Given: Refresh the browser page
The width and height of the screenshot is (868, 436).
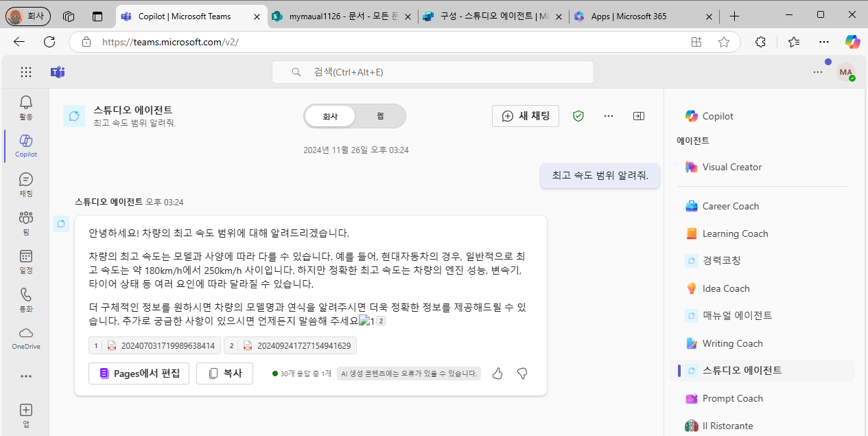Looking at the screenshot, I should (x=49, y=42).
